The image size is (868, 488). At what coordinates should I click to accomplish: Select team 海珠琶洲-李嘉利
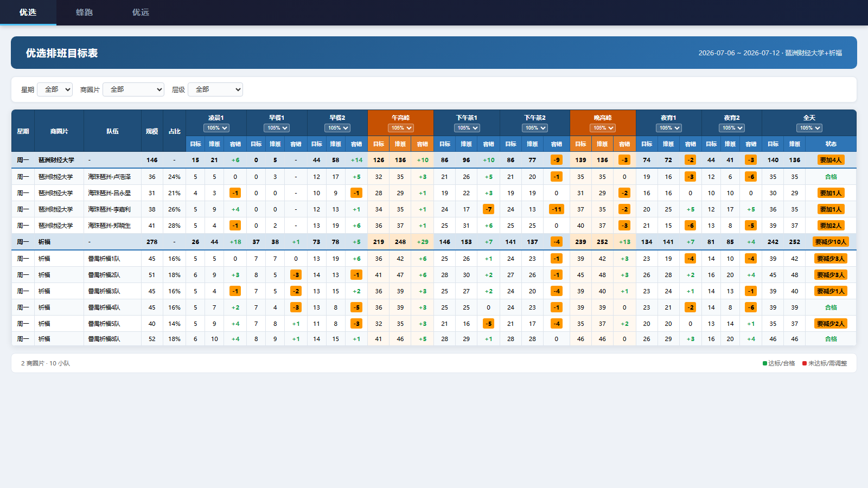(110, 209)
